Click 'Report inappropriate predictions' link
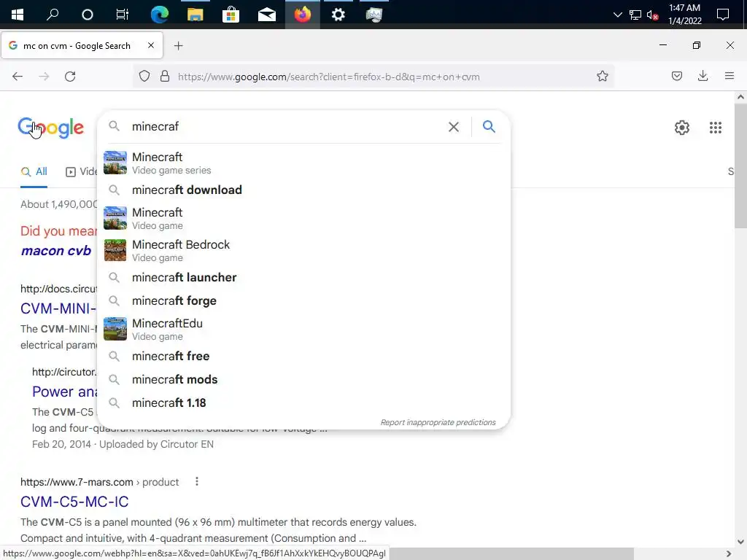 pos(438,422)
